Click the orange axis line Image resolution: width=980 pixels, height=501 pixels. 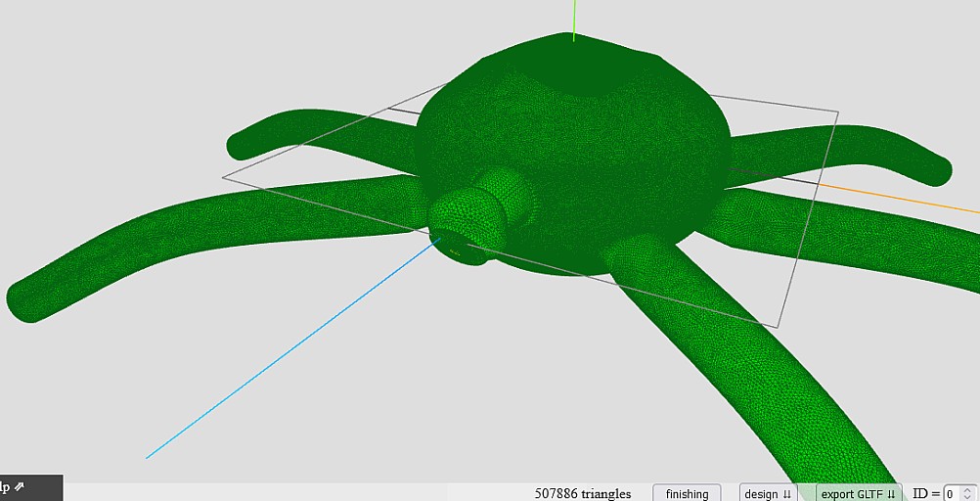pos(900,198)
